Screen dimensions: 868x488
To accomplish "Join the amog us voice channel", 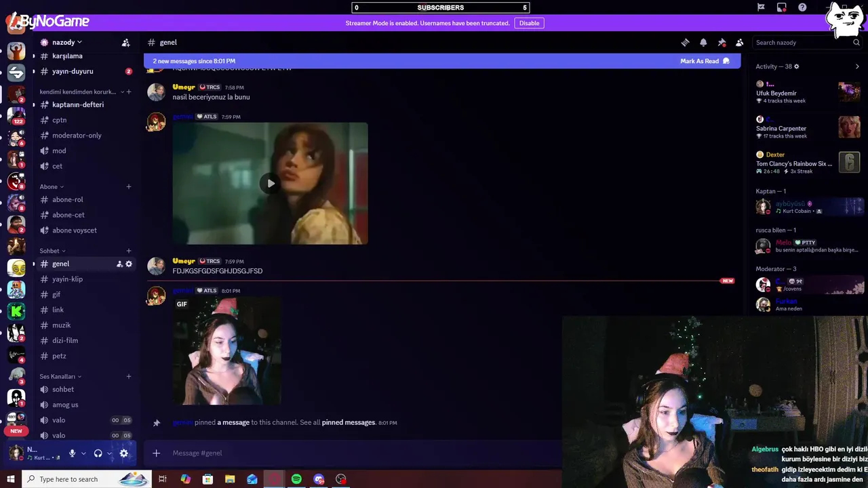I will point(85,405).
